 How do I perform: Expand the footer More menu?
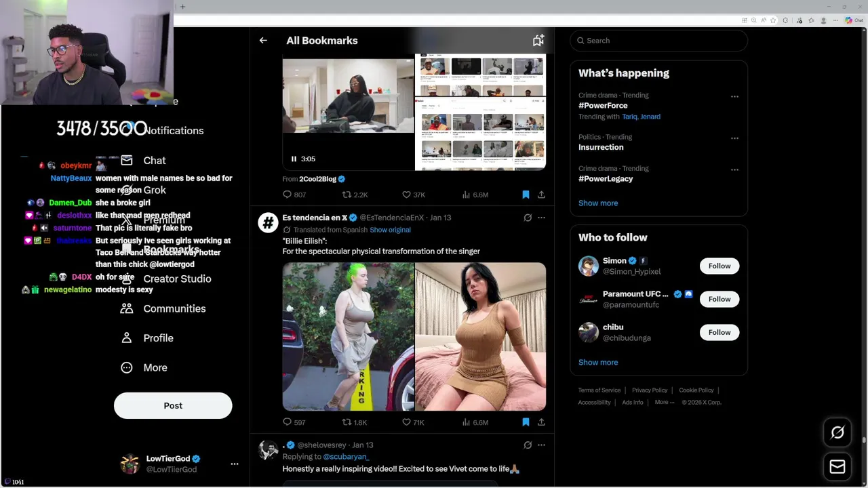point(665,403)
